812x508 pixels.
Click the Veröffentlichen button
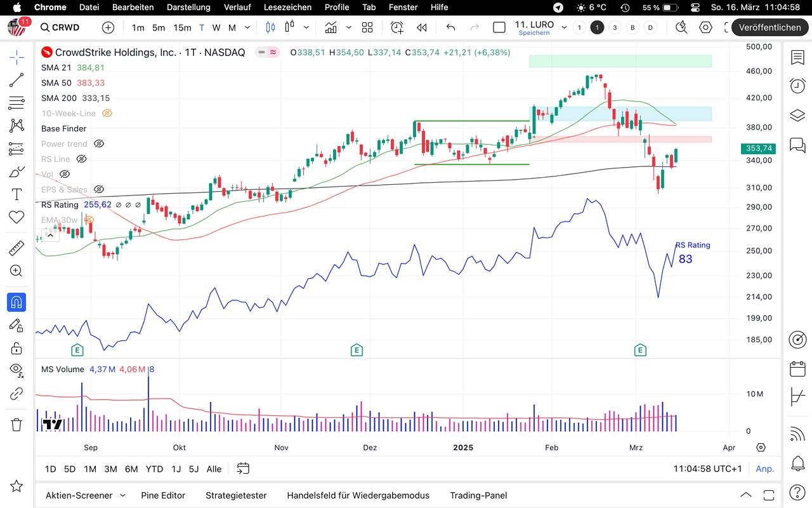click(769, 27)
